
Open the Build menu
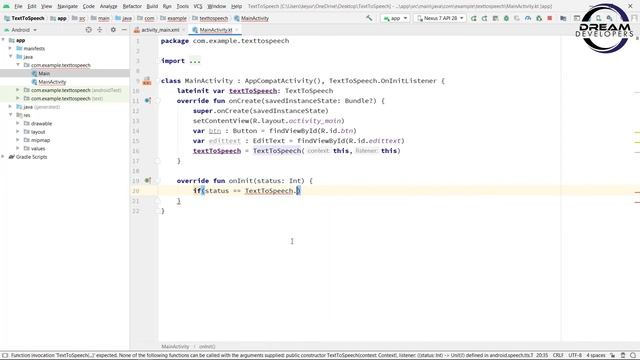[x=152, y=6]
